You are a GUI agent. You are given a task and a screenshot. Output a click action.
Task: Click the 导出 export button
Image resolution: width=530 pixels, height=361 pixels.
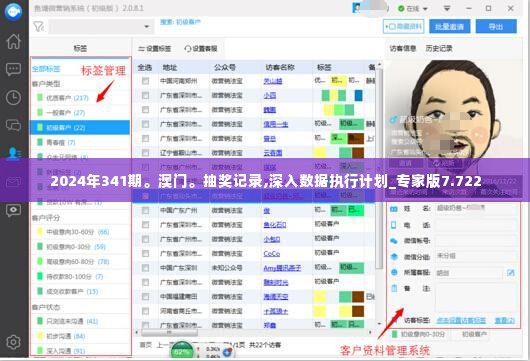[496, 26]
